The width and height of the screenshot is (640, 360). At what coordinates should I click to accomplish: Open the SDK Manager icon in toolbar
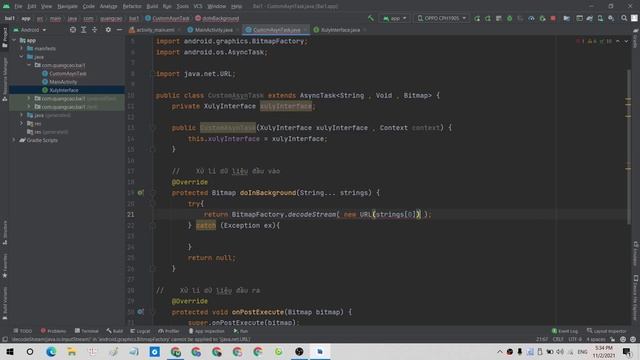point(611,18)
